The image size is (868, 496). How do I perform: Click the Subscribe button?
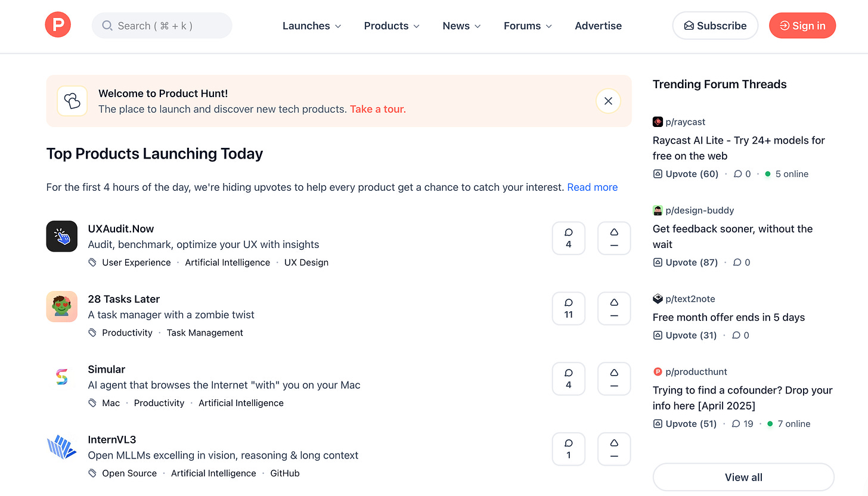click(715, 26)
